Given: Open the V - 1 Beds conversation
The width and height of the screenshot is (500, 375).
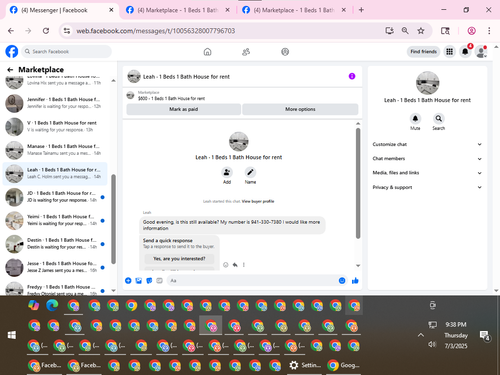Looking at the screenshot, I should click(x=55, y=126).
